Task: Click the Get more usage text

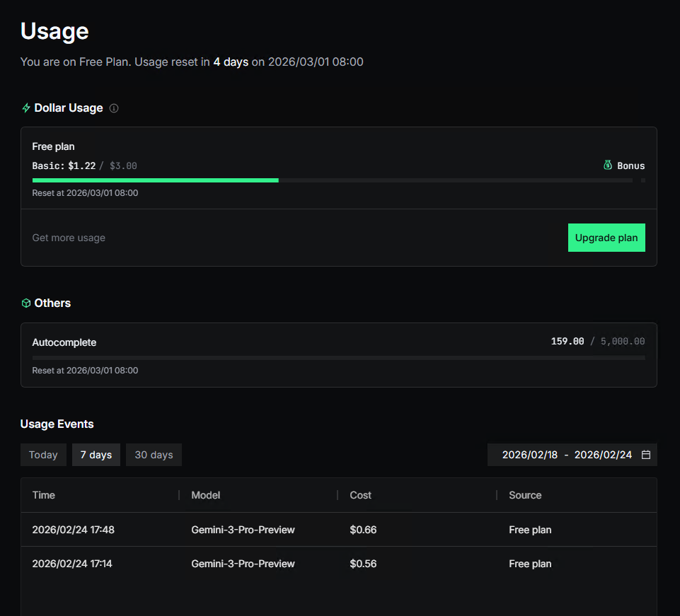Action: click(69, 238)
